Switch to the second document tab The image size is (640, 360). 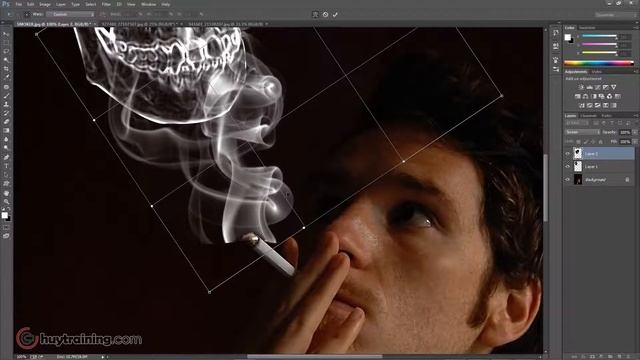point(139,24)
